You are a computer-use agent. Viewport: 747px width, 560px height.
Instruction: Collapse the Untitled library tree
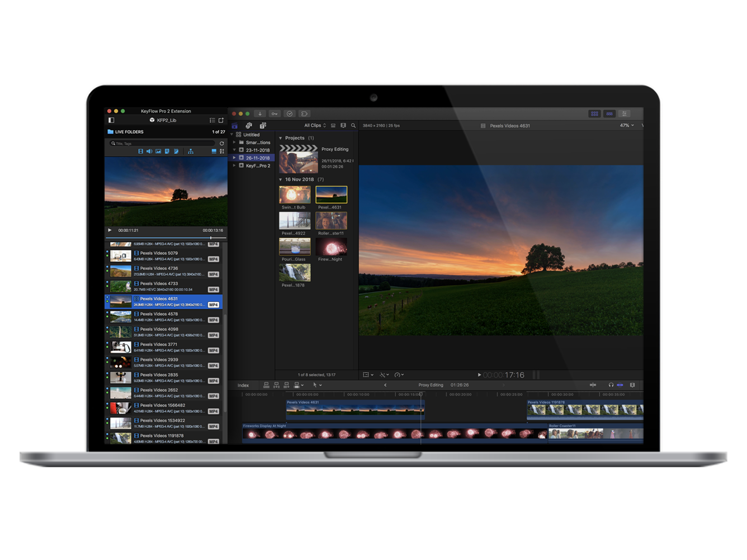(232, 135)
